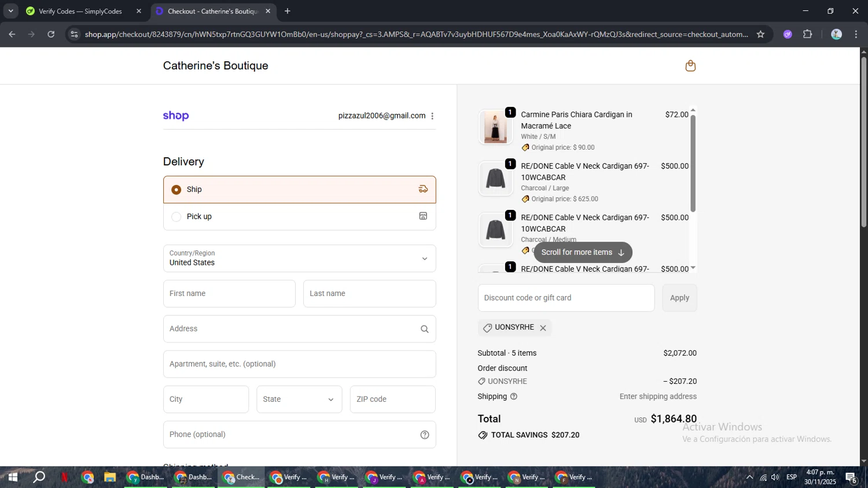Open the notification center icon

[851, 478]
